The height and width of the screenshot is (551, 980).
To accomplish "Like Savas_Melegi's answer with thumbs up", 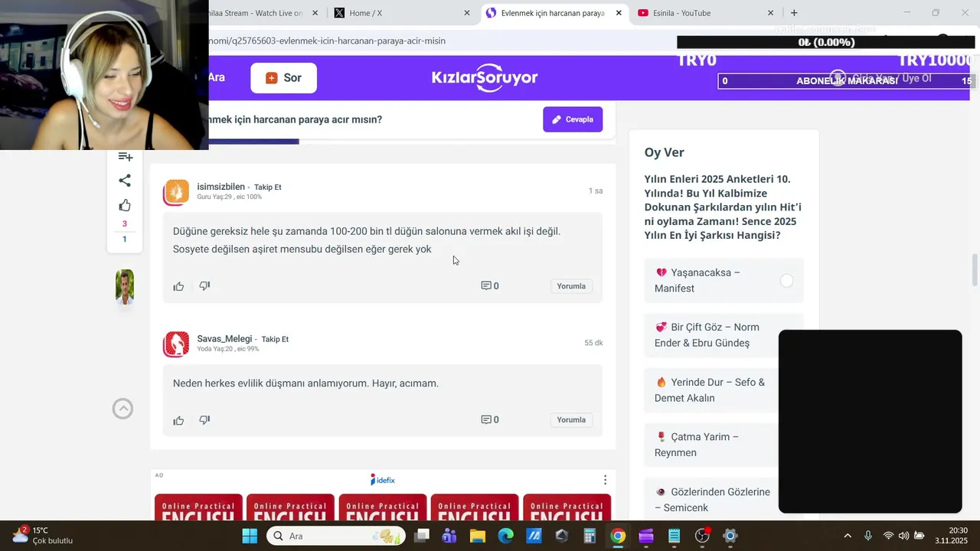I will click(178, 420).
